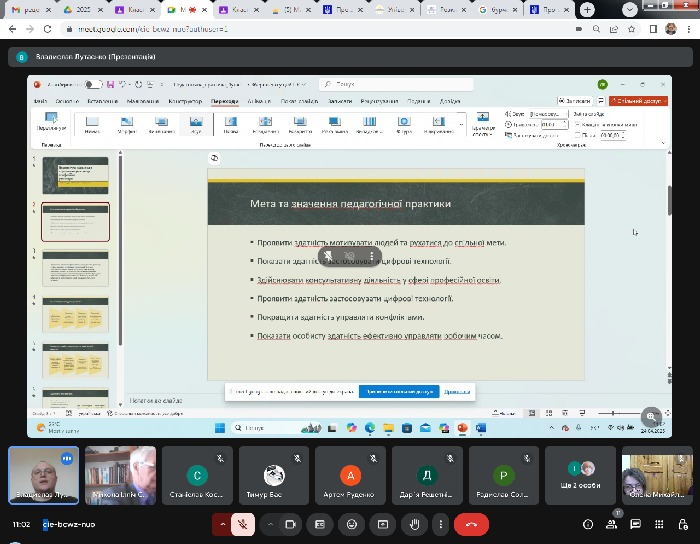Screen dimensions: 700x544
Task: Open the captions button in call bar
Action: (319, 524)
